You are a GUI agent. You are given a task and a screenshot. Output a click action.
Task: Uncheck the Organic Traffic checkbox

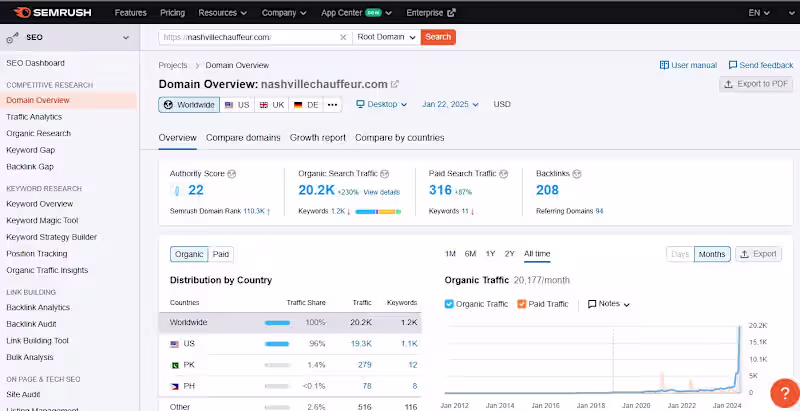pos(449,304)
